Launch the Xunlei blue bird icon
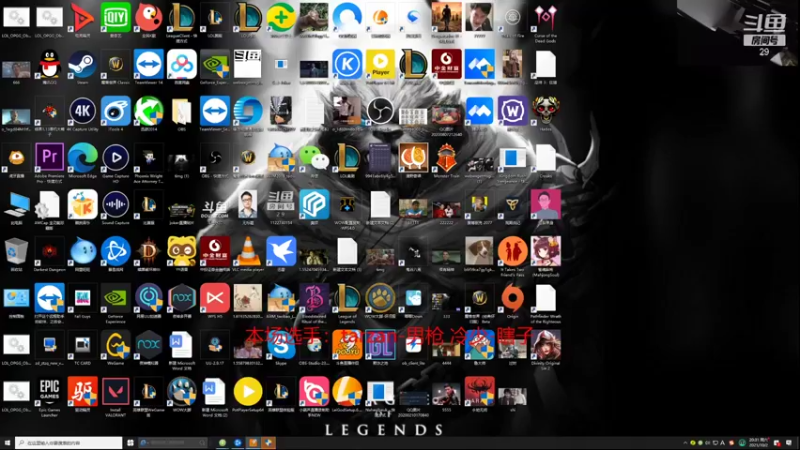Image resolution: width=800 pixels, height=450 pixels. pos(281,252)
